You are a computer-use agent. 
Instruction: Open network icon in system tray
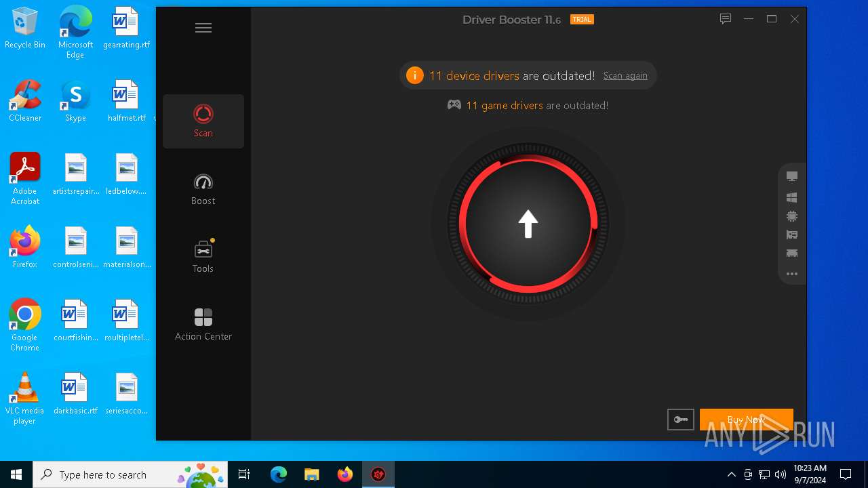point(764,474)
